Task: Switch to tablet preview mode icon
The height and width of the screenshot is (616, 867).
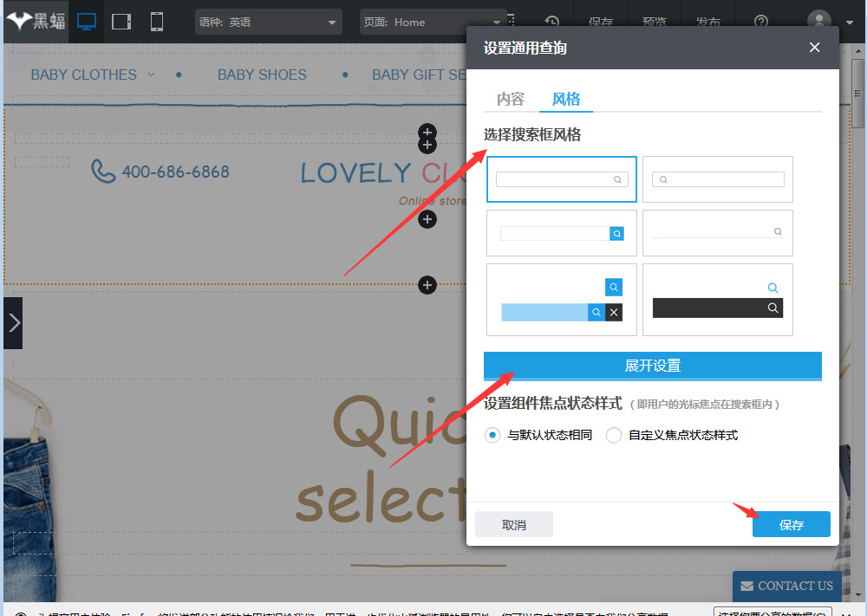Action: click(121, 23)
